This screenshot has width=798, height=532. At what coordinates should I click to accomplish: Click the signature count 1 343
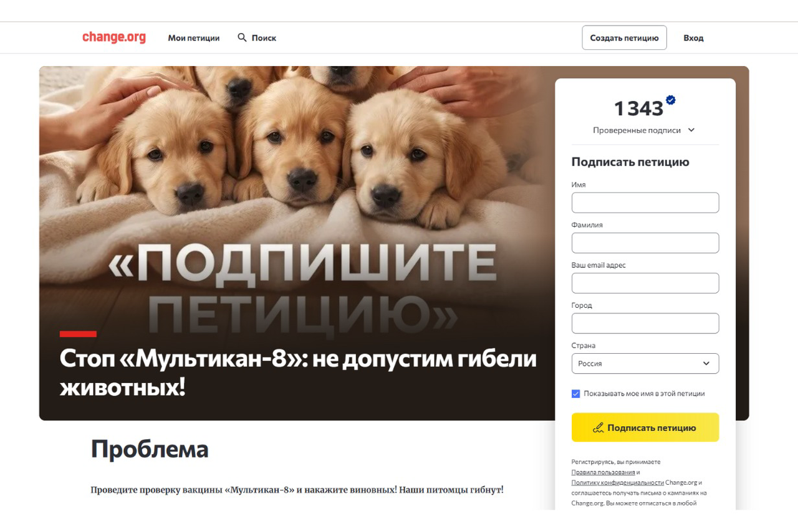(638, 108)
